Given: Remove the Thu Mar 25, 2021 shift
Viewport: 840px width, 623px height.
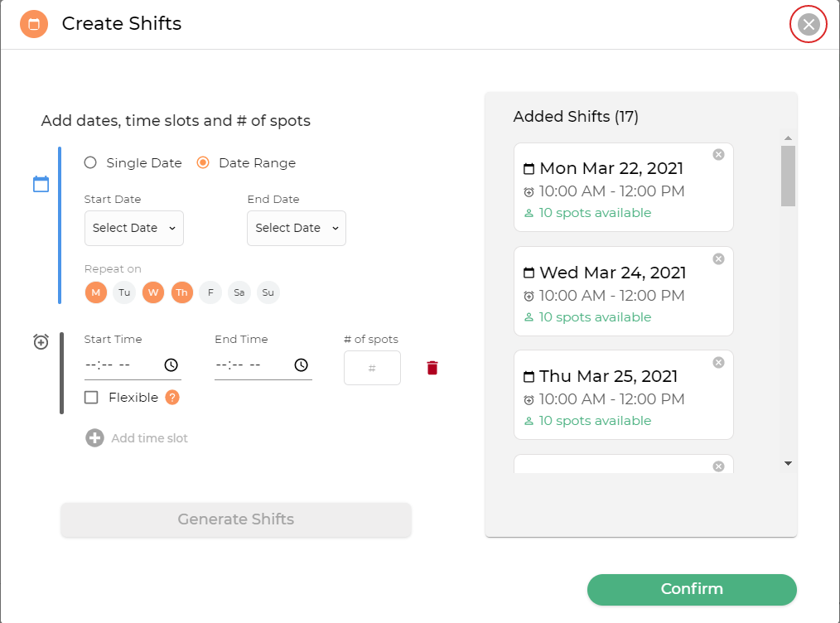Looking at the screenshot, I should tap(718, 363).
